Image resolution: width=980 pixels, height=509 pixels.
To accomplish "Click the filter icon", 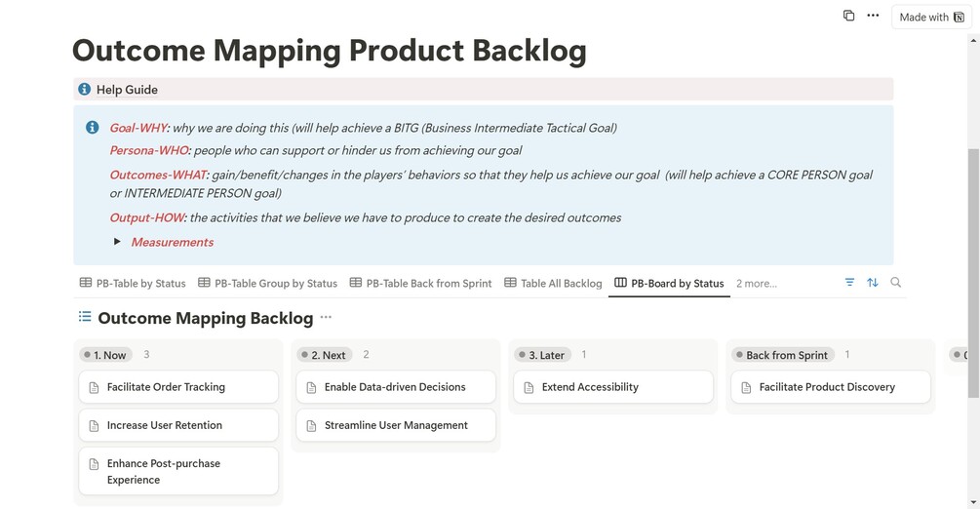I will coord(849,283).
